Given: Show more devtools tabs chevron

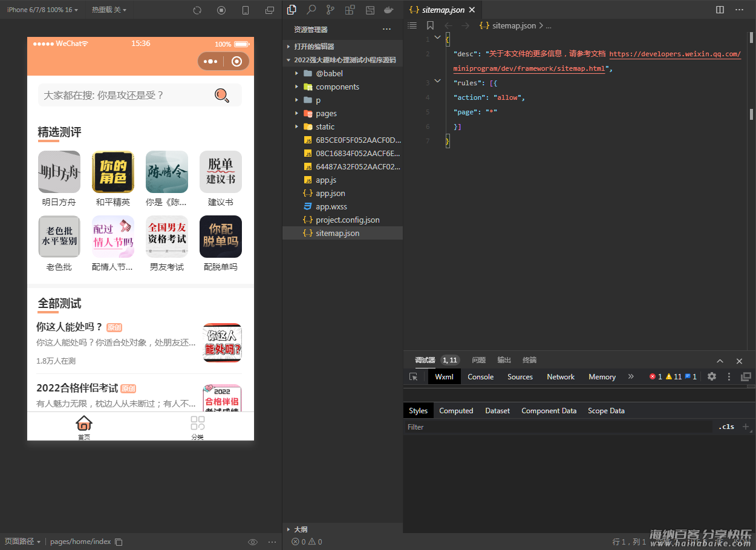Looking at the screenshot, I should pyautogui.click(x=631, y=376).
